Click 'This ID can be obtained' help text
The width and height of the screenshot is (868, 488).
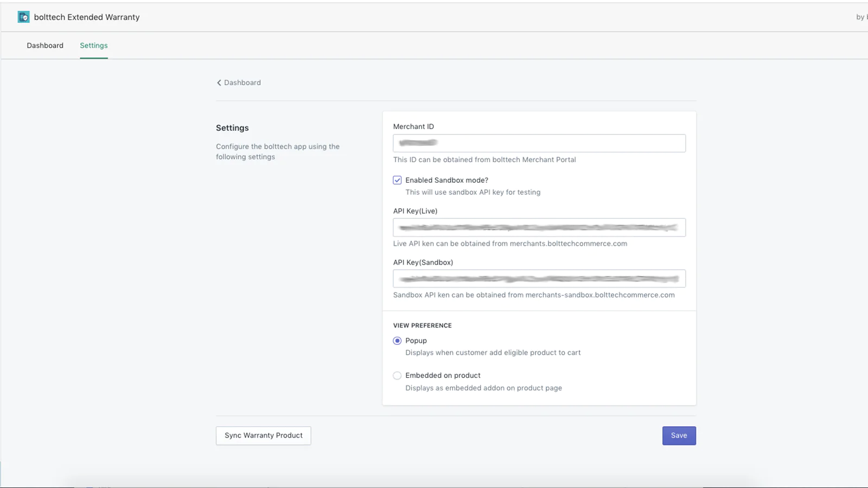[484, 159]
